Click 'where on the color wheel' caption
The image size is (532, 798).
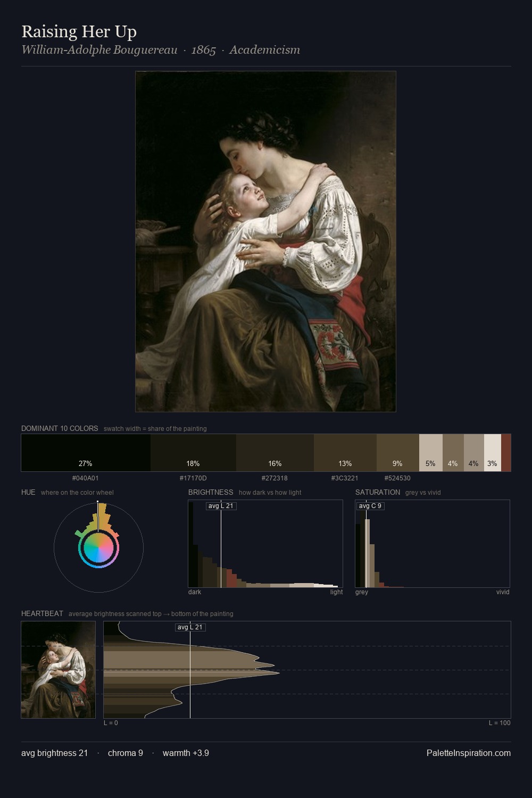point(77,493)
